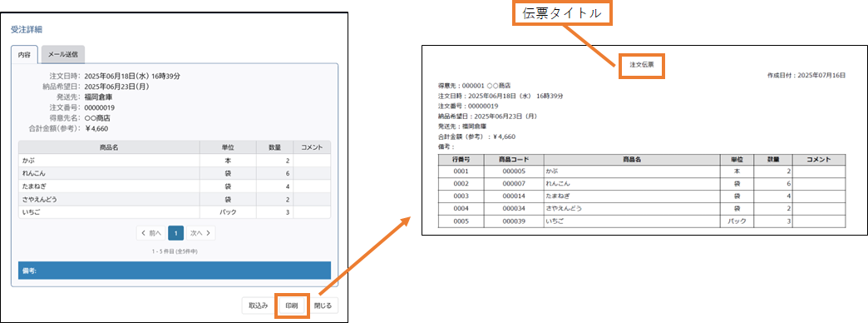Switch to the 内容 tab
Image resolution: width=868 pixels, height=323 pixels.
click(x=24, y=55)
